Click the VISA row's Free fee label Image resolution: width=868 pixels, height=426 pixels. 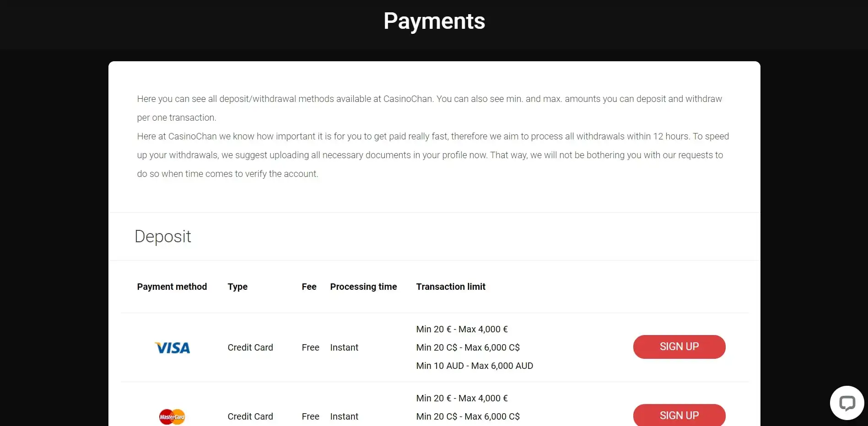310,347
